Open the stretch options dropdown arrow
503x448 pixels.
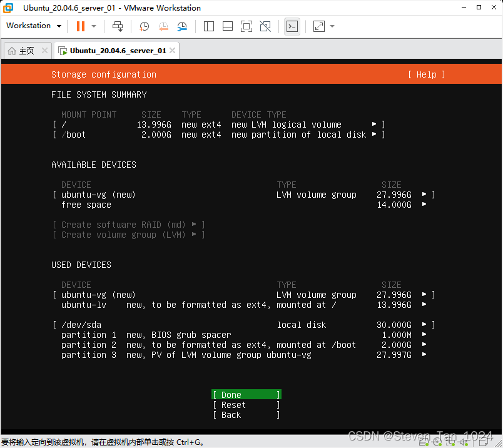tap(332, 26)
